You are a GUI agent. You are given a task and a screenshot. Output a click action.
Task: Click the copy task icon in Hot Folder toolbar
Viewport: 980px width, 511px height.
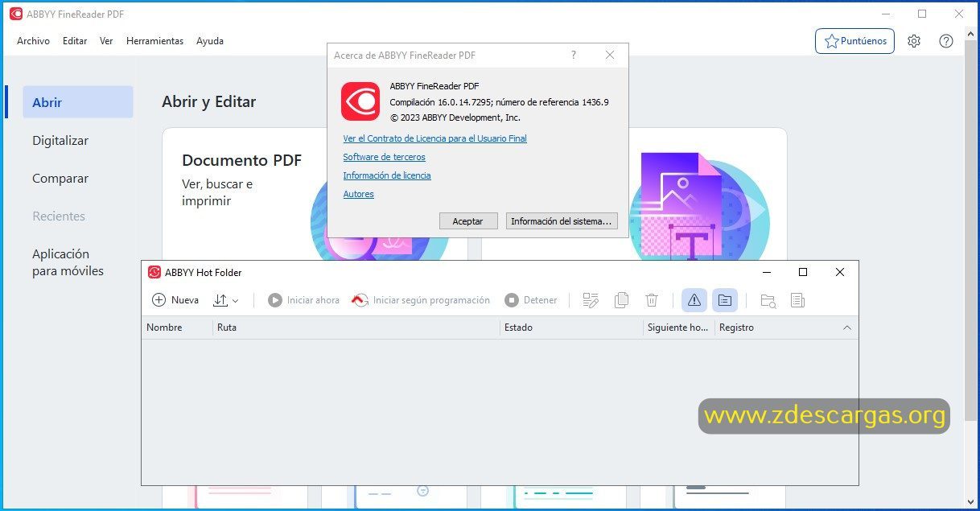[621, 300]
